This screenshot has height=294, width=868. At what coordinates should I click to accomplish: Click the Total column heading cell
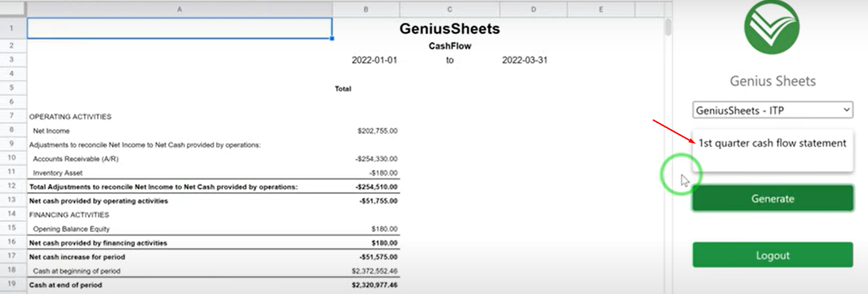[343, 89]
